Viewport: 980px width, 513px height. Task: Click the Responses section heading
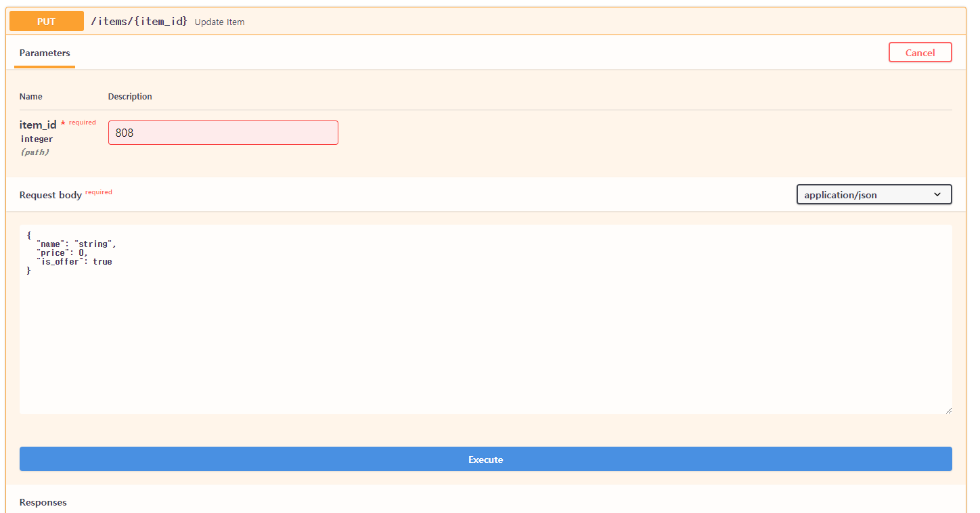[x=43, y=502]
